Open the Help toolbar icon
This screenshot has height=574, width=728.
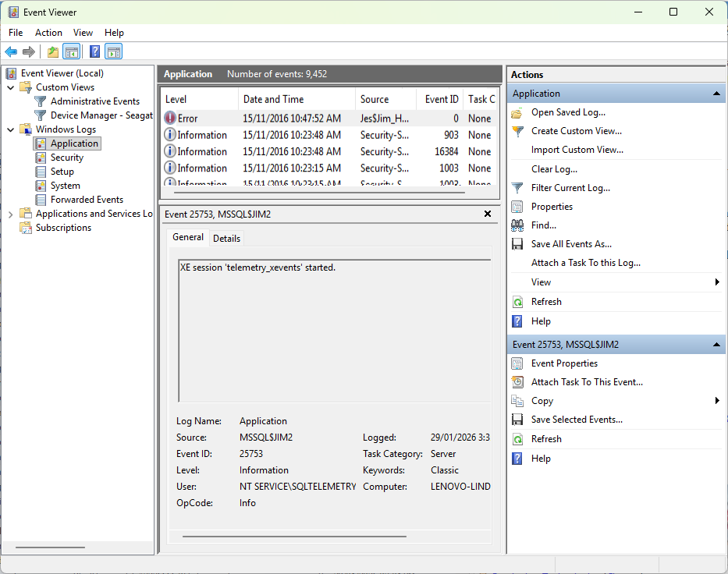94,51
